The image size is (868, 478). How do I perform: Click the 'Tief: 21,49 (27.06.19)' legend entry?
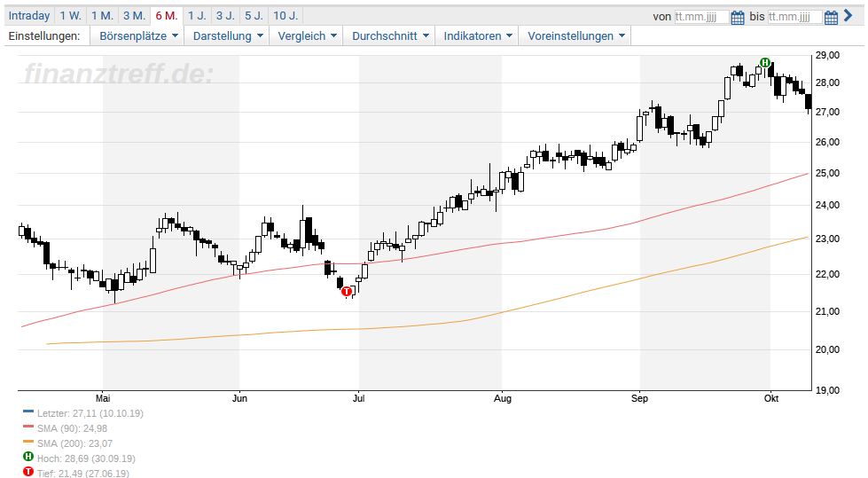pos(83,473)
